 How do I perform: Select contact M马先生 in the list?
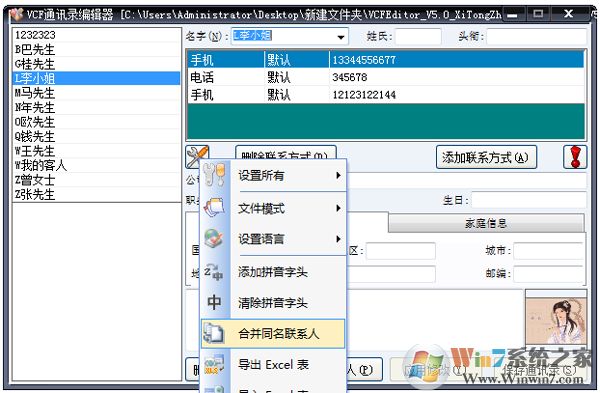tap(96, 93)
